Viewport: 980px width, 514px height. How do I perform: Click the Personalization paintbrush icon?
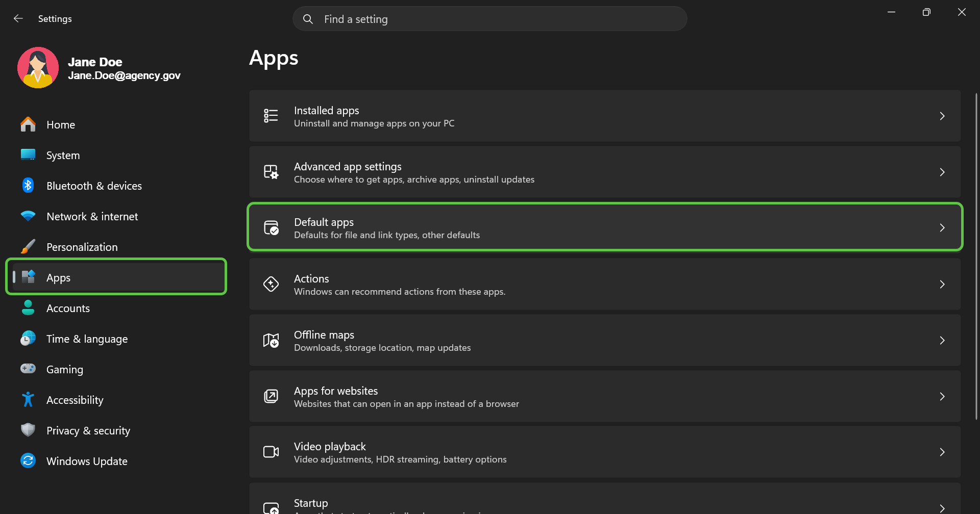tap(28, 247)
